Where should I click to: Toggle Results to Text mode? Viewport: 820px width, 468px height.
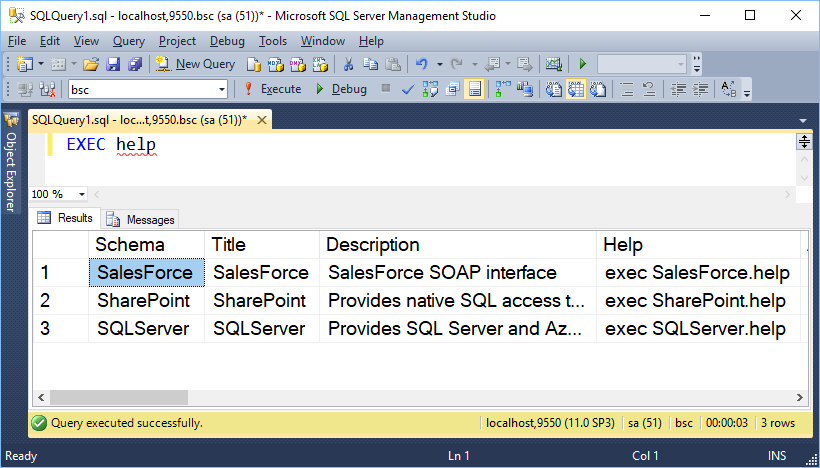tap(554, 89)
